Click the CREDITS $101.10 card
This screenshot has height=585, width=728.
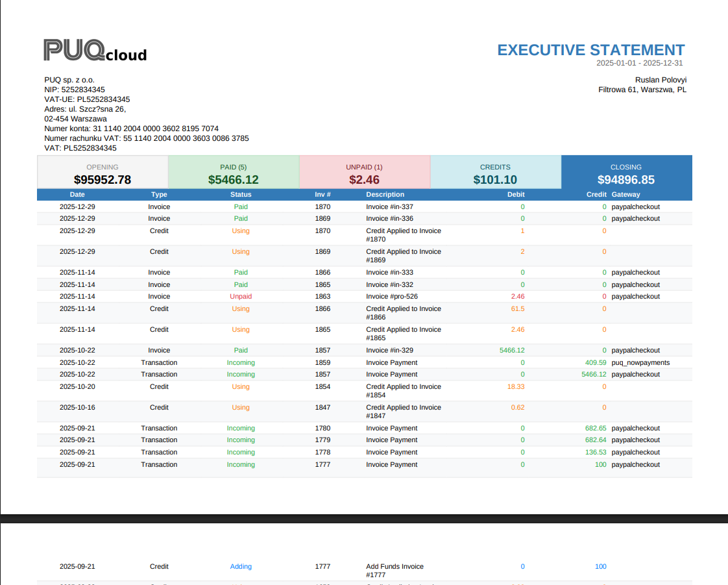[x=495, y=173]
